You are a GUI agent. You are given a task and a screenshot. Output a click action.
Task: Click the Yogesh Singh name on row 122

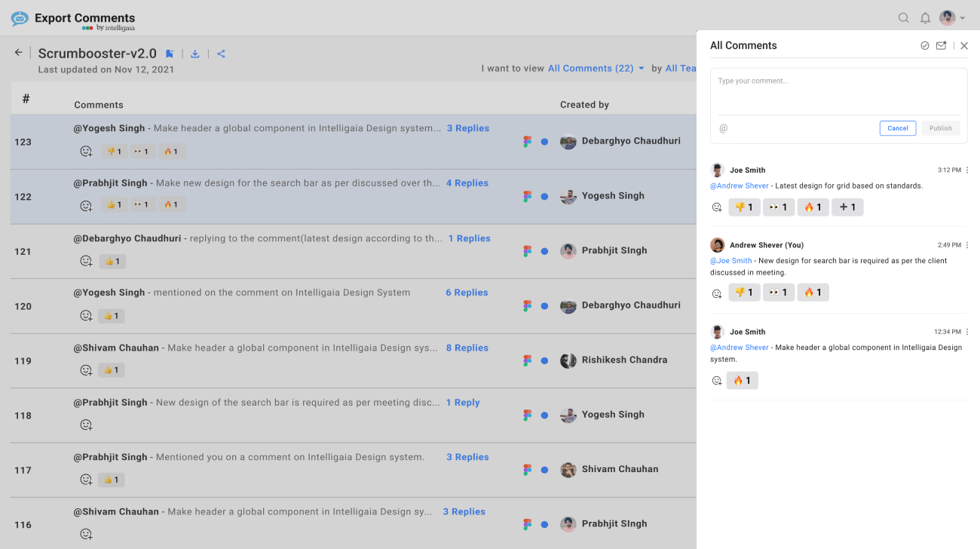pos(613,195)
